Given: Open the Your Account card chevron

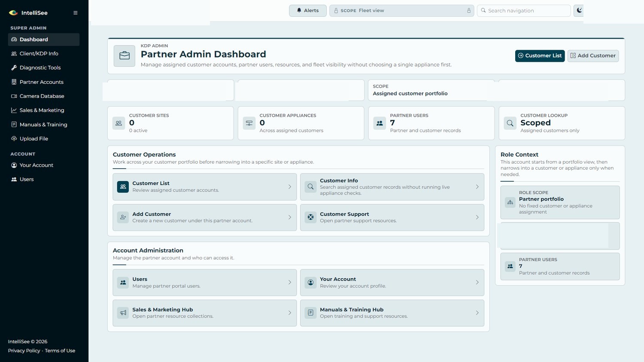Looking at the screenshot, I should pos(477,283).
